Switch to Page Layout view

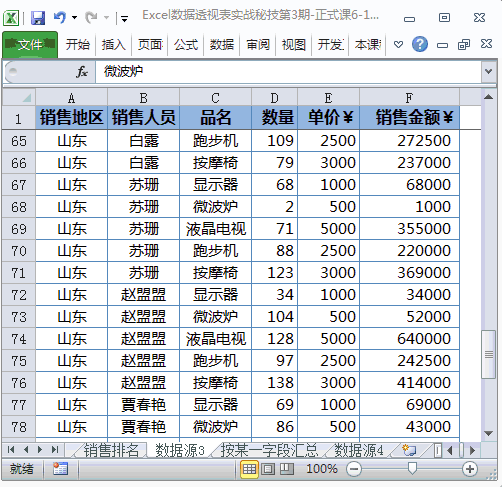click(268, 469)
